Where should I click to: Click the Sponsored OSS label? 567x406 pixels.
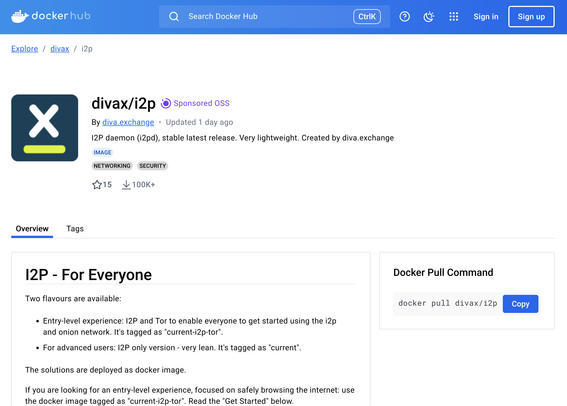[201, 103]
